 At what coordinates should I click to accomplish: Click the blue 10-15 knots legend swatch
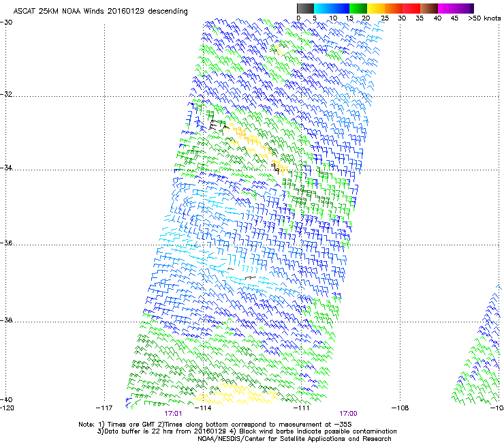click(x=341, y=8)
